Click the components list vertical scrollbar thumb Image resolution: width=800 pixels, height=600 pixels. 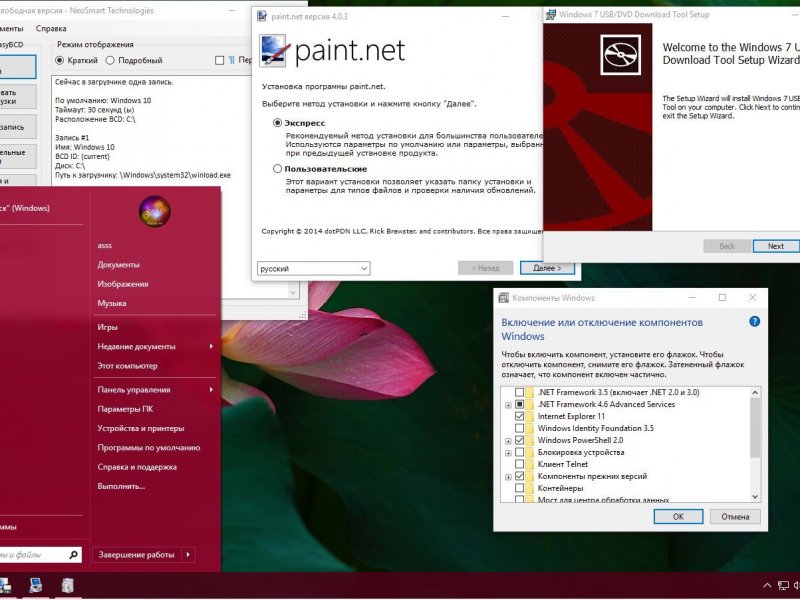tap(755, 428)
